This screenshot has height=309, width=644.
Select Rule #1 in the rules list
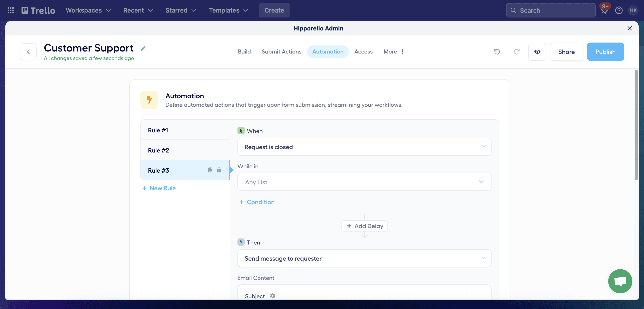tap(185, 130)
